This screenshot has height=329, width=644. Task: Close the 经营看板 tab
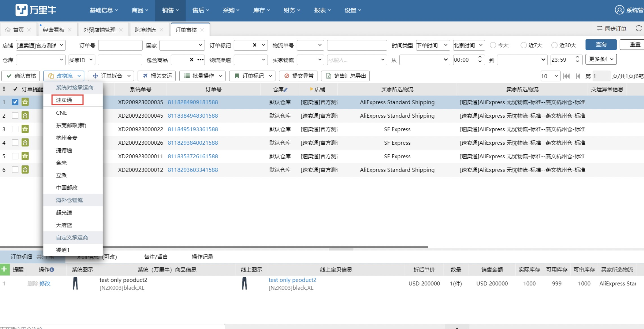70,30
